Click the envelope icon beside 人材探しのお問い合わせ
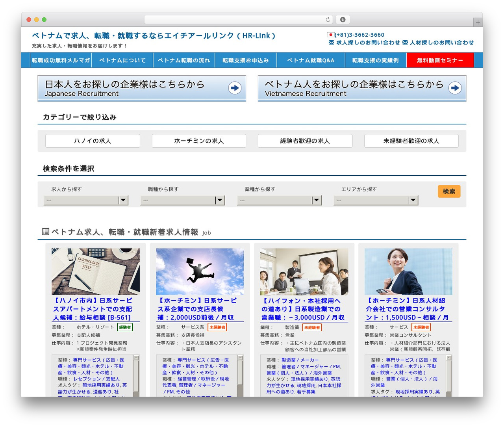Viewport: 504px width, 427px height. pos(405,43)
